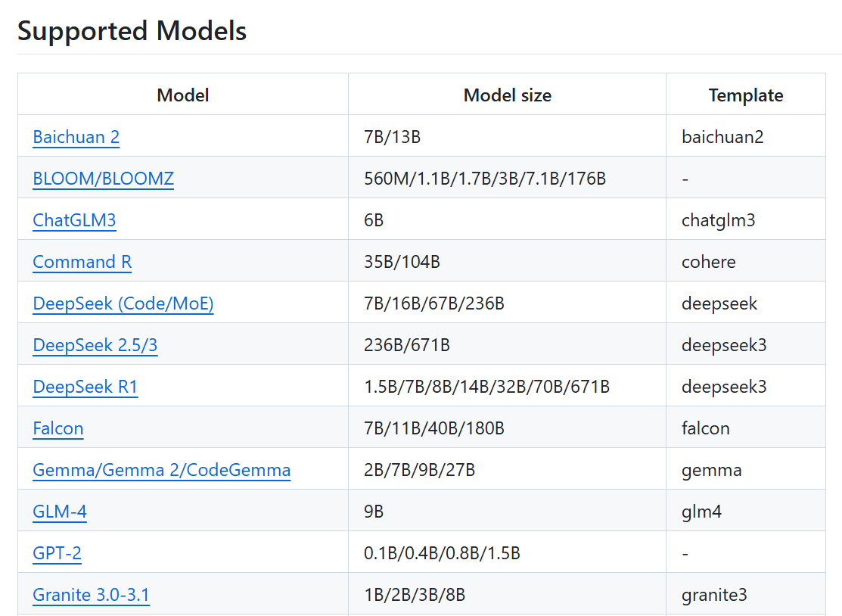Open the DeepSeek R1 link

85,387
